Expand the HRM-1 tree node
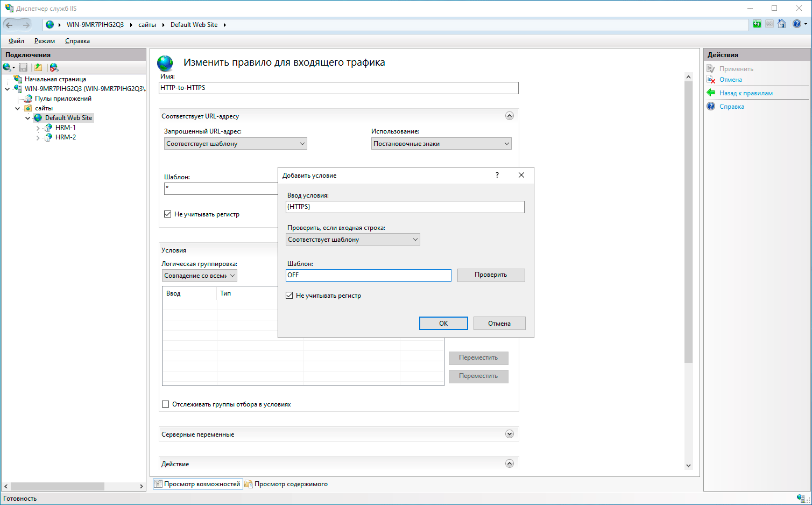 (x=38, y=128)
